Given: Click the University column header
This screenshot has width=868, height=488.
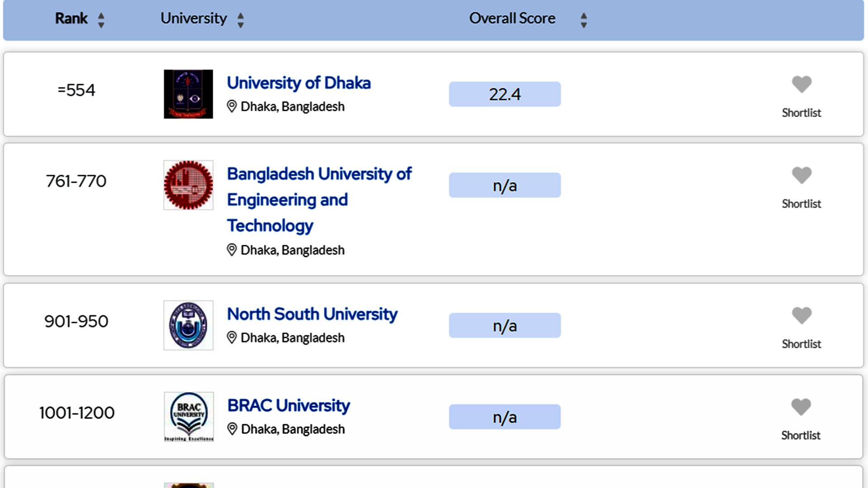Looking at the screenshot, I should tap(194, 18).
